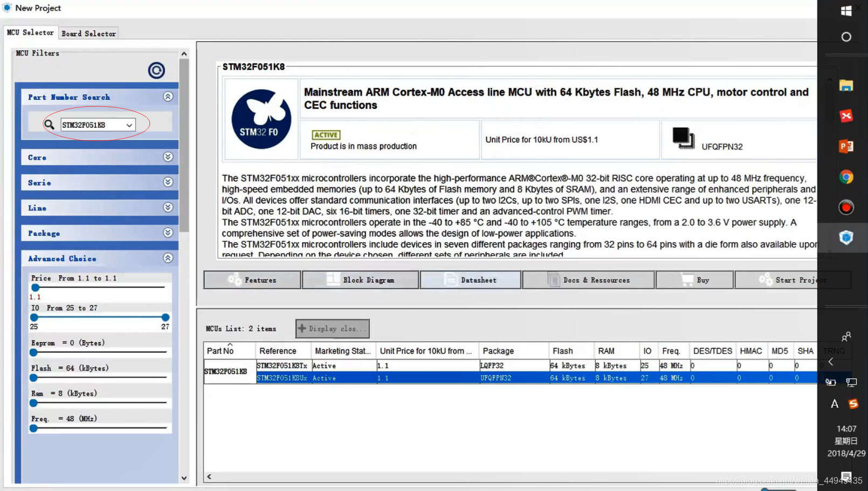Click the STM32F051K8 part number cell
868x491 pixels.
(x=230, y=371)
